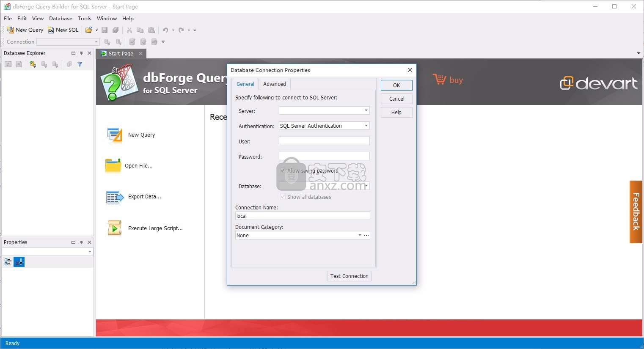Click the edit icon in connection toolbar

[x=132, y=42]
